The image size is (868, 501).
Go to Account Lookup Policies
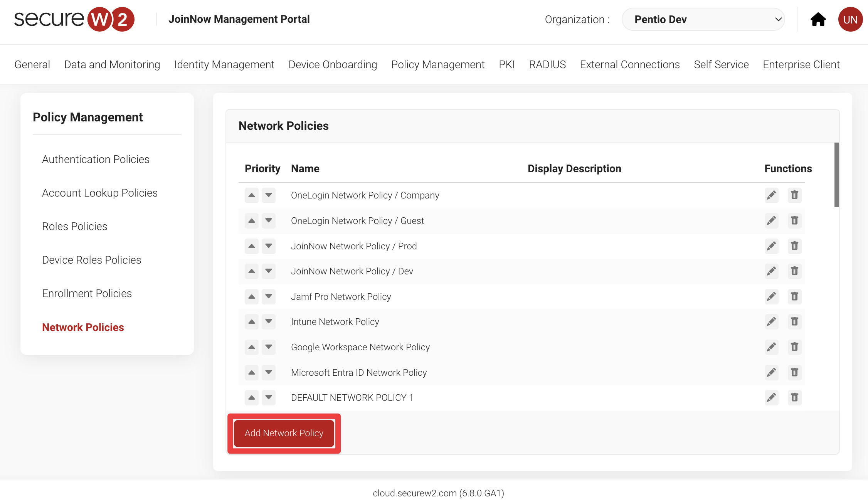click(100, 193)
